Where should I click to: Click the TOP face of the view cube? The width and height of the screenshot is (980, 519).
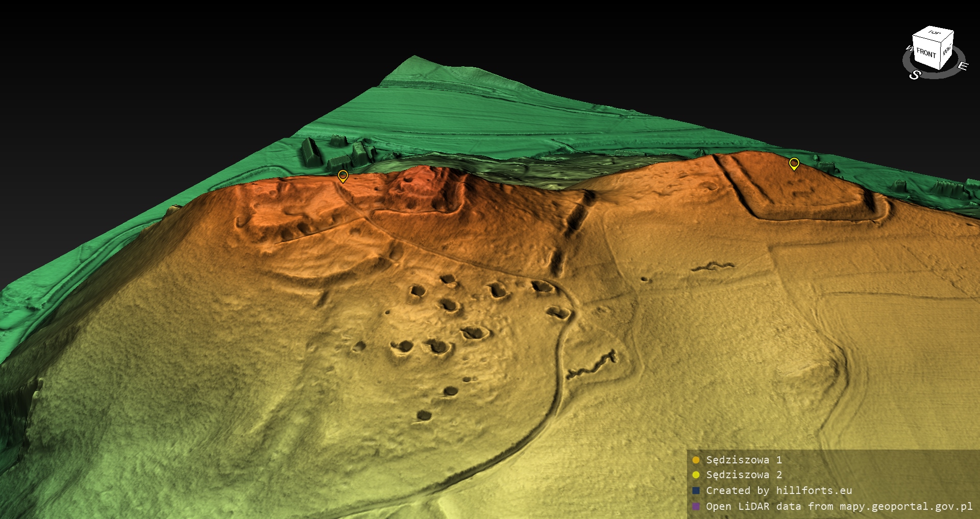click(x=934, y=33)
